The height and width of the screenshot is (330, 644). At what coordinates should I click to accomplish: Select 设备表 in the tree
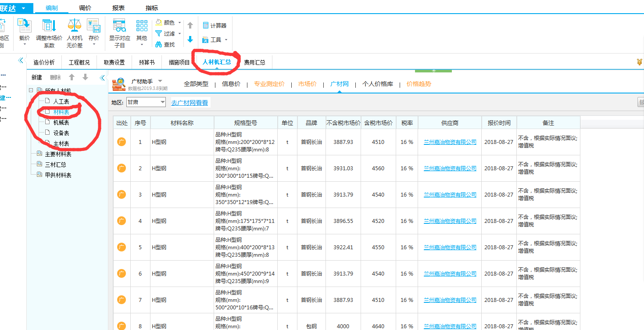(61, 133)
